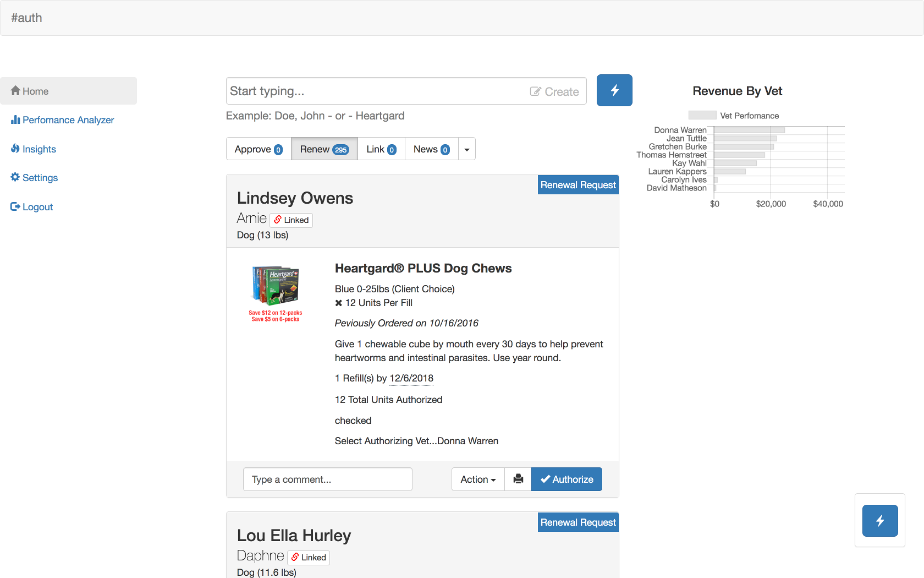Open the Link tab
The width and height of the screenshot is (924, 578).
coord(381,149)
